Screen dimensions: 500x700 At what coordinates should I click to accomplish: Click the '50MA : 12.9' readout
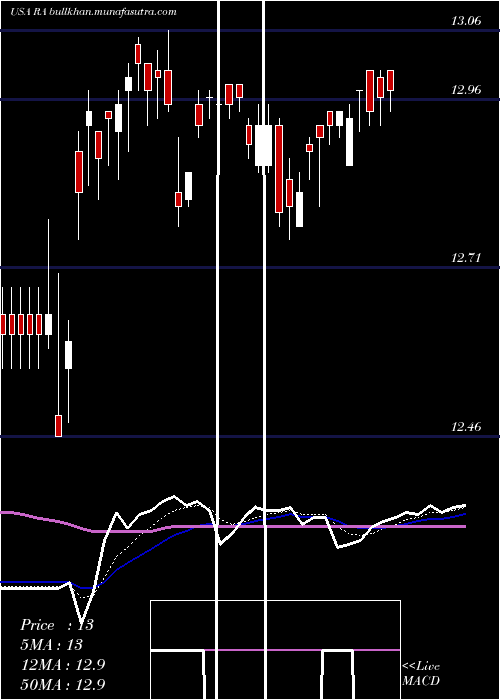pyautogui.click(x=63, y=685)
